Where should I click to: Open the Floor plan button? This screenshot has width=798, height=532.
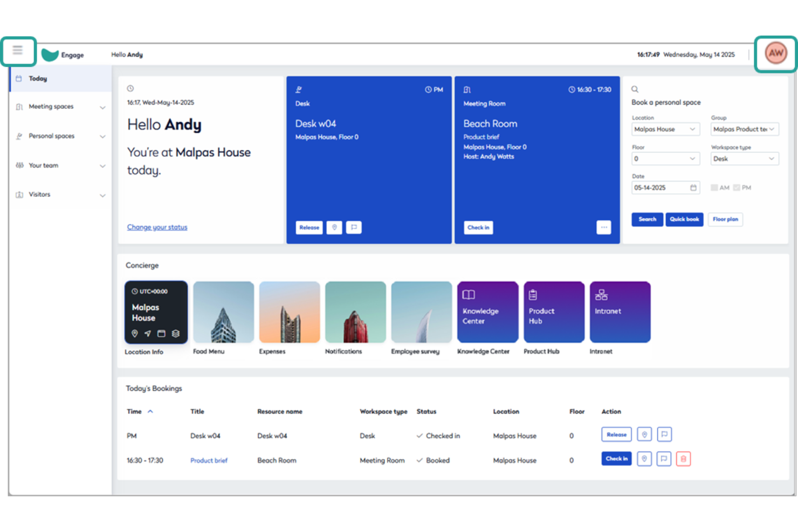tap(725, 219)
